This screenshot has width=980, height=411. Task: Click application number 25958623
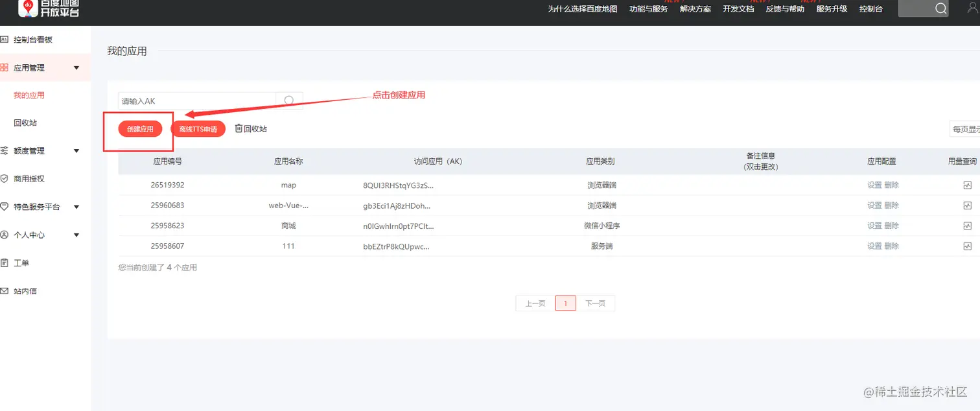point(167,226)
